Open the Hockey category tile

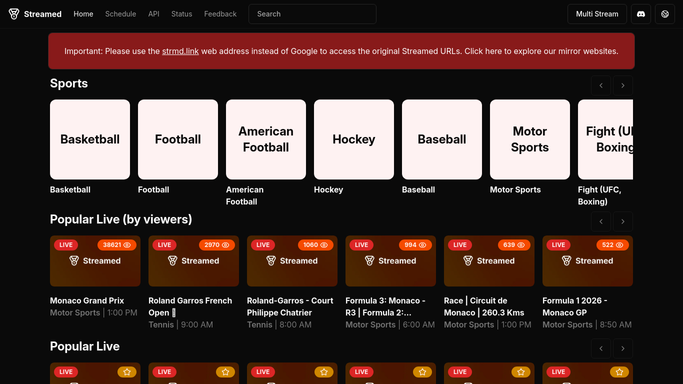354,139
